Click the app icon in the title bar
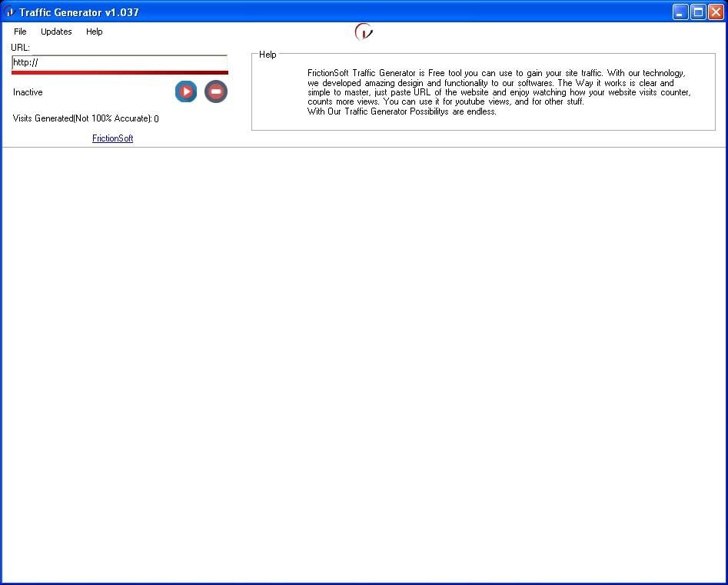 pos(10,12)
